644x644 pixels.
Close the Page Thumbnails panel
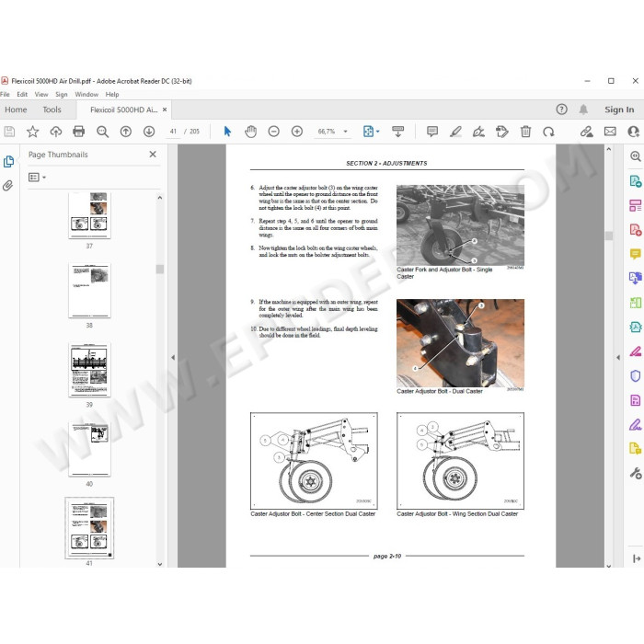tap(153, 155)
